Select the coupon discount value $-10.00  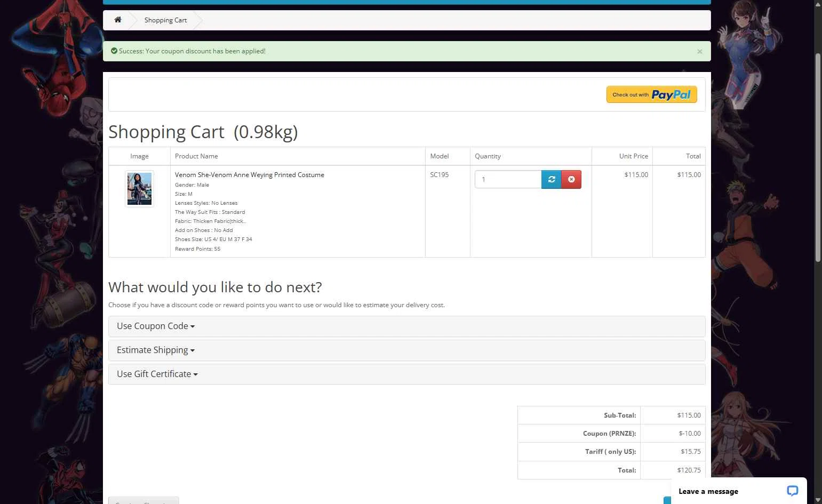point(690,434)
